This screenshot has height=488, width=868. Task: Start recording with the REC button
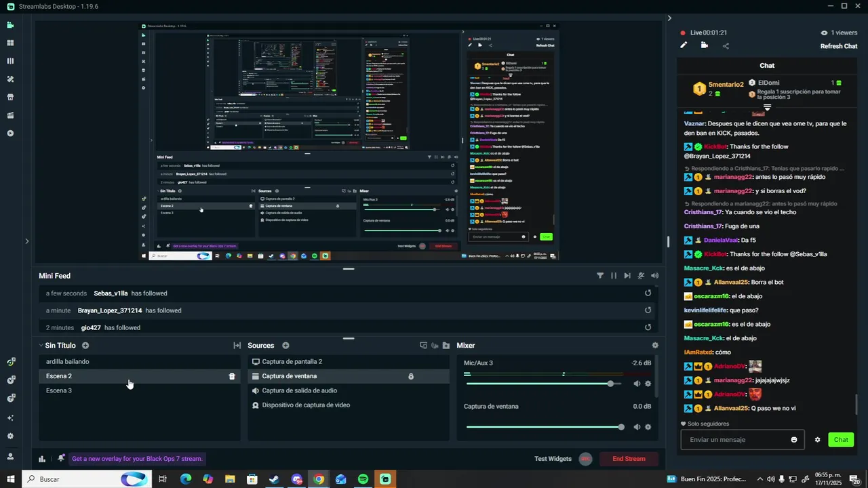586,459
